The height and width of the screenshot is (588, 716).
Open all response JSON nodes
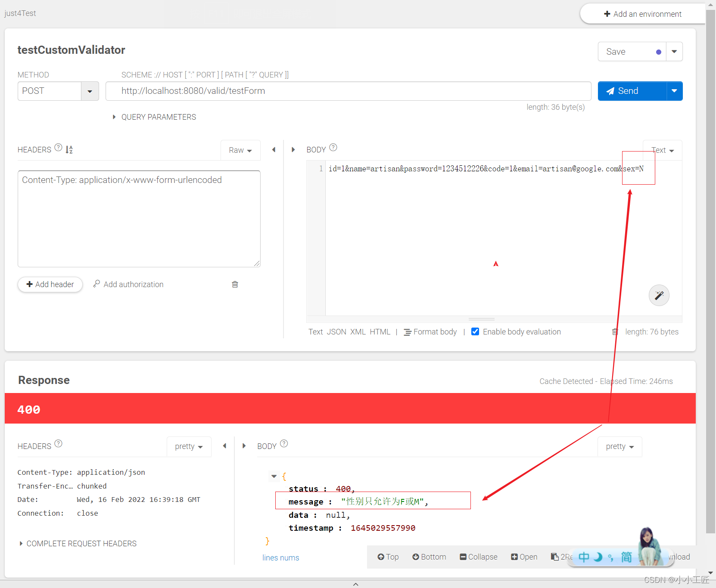coord(524,557)
